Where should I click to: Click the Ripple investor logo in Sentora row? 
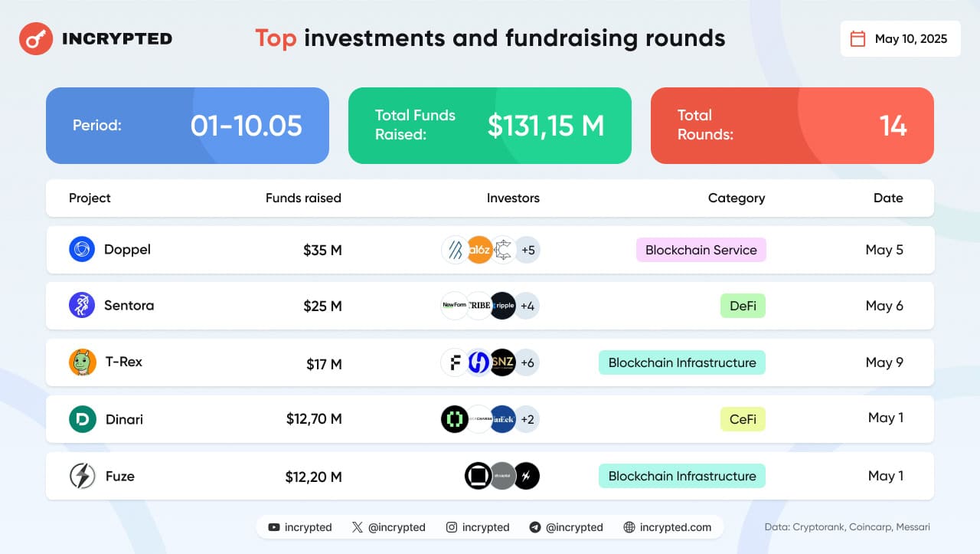tap(503, 306)
